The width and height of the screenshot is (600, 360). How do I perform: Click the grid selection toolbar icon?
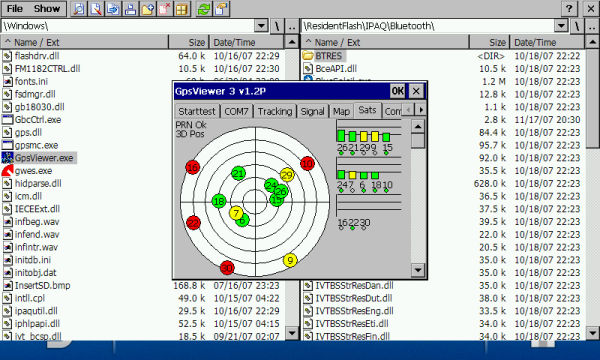click(x=182, y=9)
